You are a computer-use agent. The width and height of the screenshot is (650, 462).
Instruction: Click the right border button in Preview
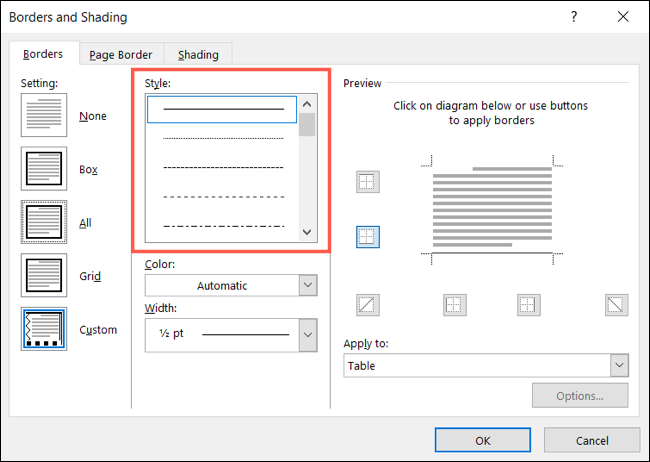point(527,305)
